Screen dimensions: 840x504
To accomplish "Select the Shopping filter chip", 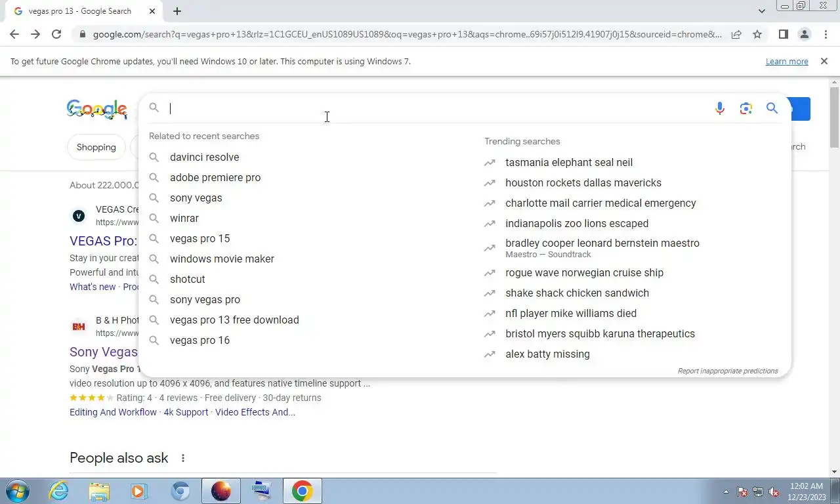I will click(x=96, y=147).
